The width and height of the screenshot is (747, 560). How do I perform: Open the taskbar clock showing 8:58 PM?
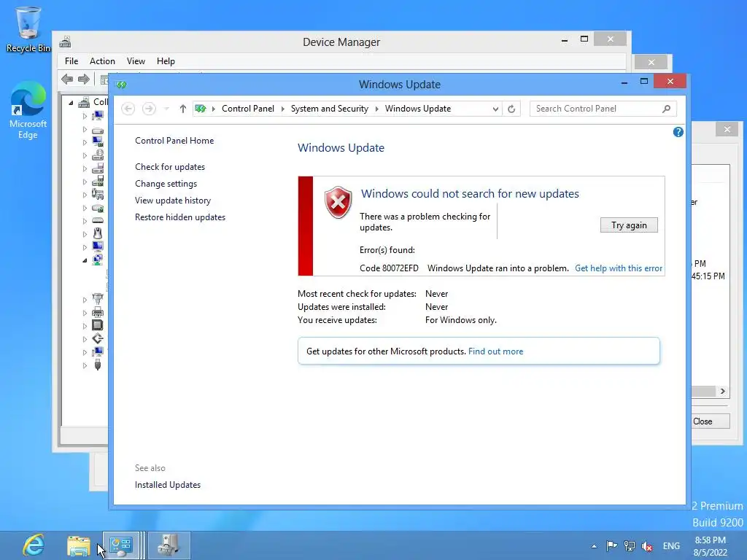pos(711,546)
